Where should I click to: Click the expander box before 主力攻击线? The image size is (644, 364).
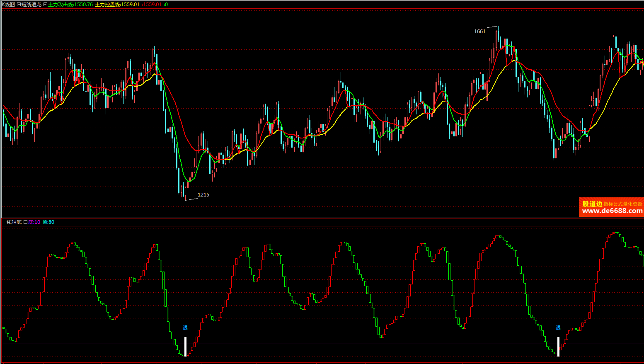coord(45,5)
